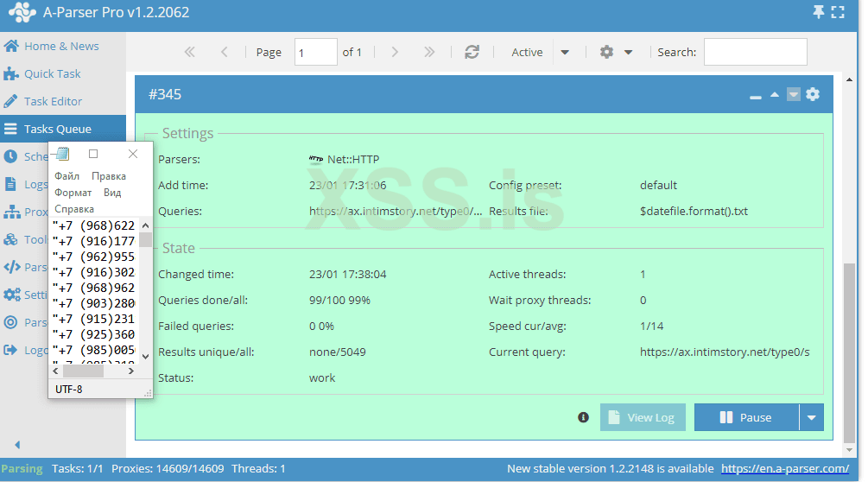This screenshot has height=482, width=868.
Task: Open the Task Editor
Action: 53,101
